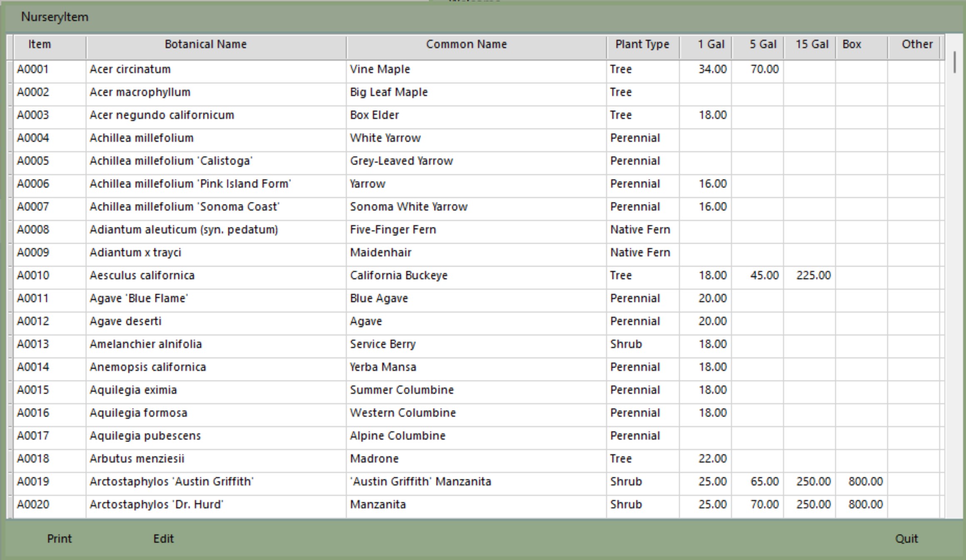Click the 70.00 5 Gal price for Vine Maple
Viewport: 966px width, 560px height.
point(764,69)
